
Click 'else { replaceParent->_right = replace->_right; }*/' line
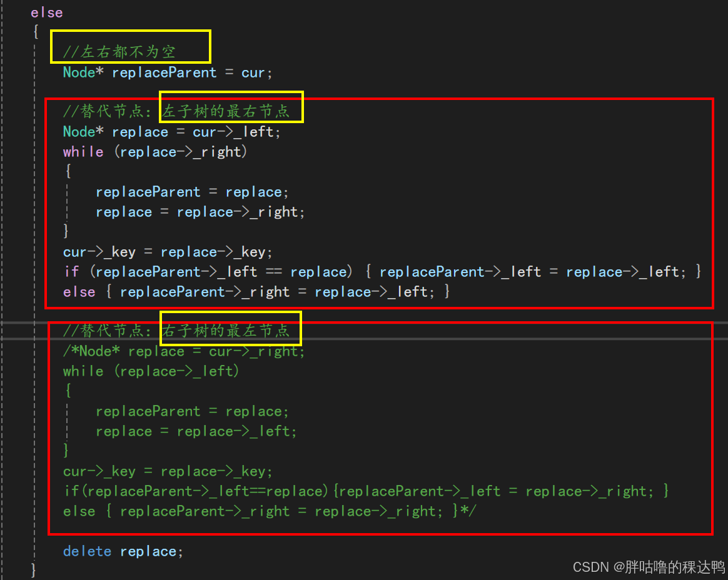270,511
